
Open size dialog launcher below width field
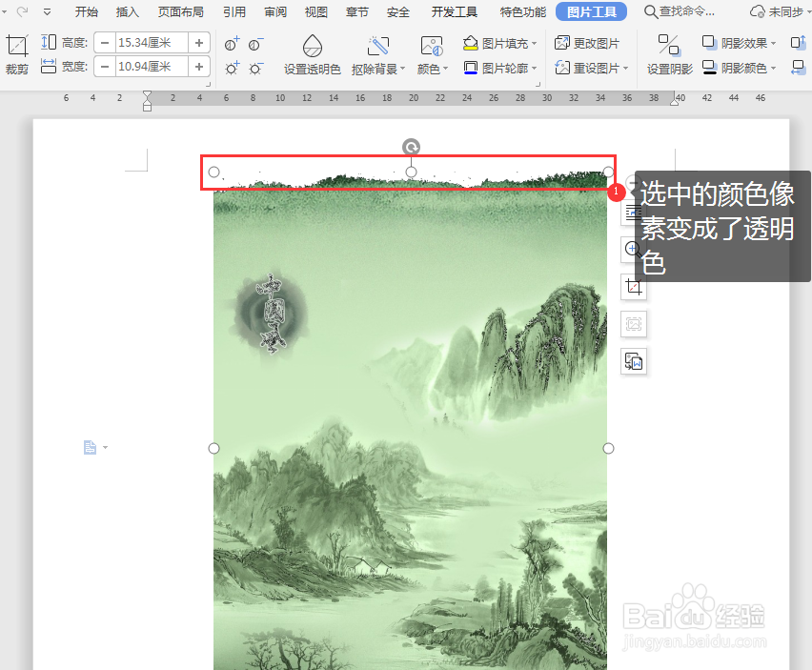pyautogui.click(x=208, y=84)
